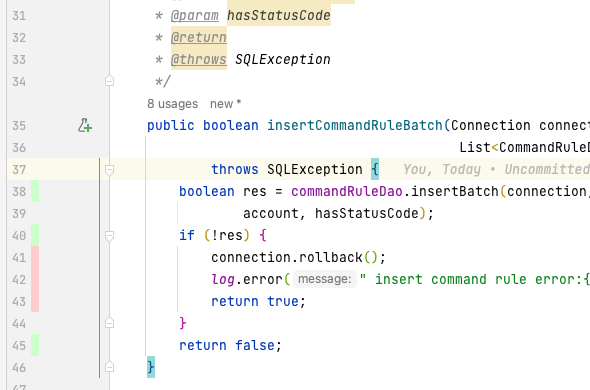
Task: Click the @return Javadoc tag
Action: (x=199, y=37)
